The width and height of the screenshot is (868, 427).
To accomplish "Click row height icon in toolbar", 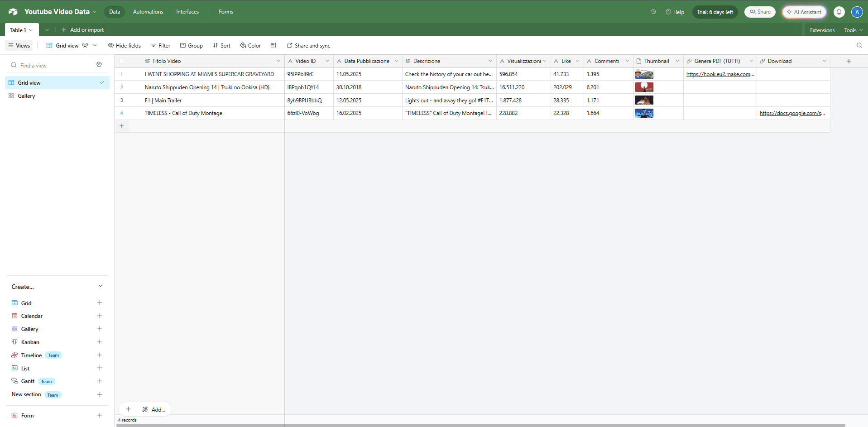I will (273, 45).
